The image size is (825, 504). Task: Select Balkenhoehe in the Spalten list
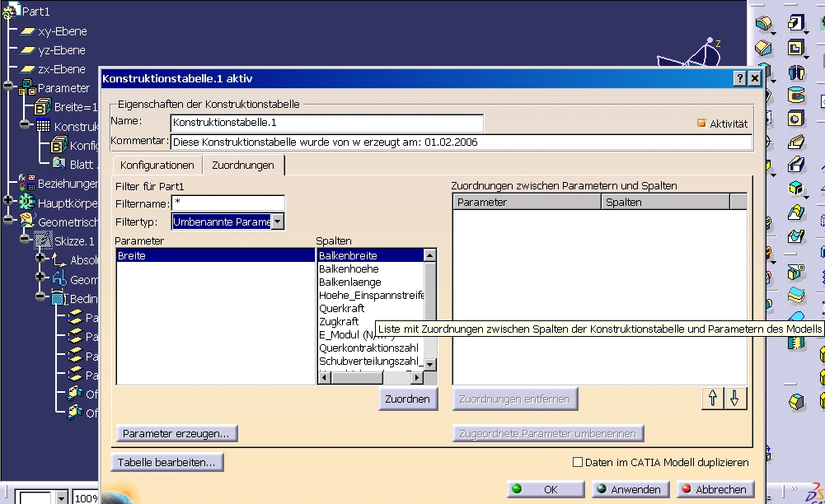click(371, 269)
